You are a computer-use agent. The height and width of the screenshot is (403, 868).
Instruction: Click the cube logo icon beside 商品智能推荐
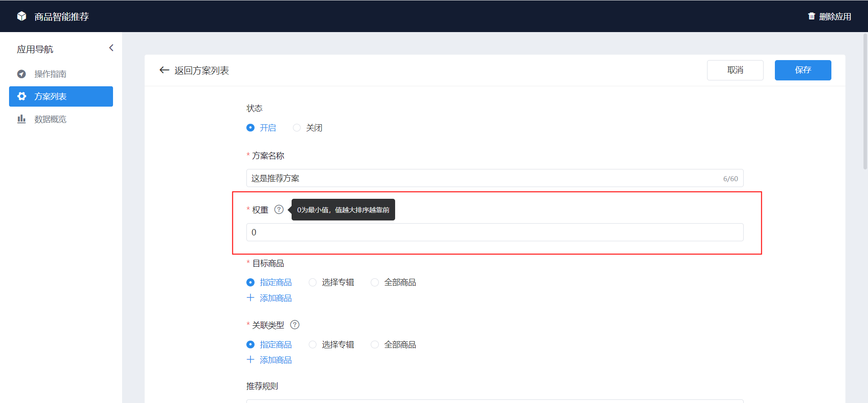(21, 16)
